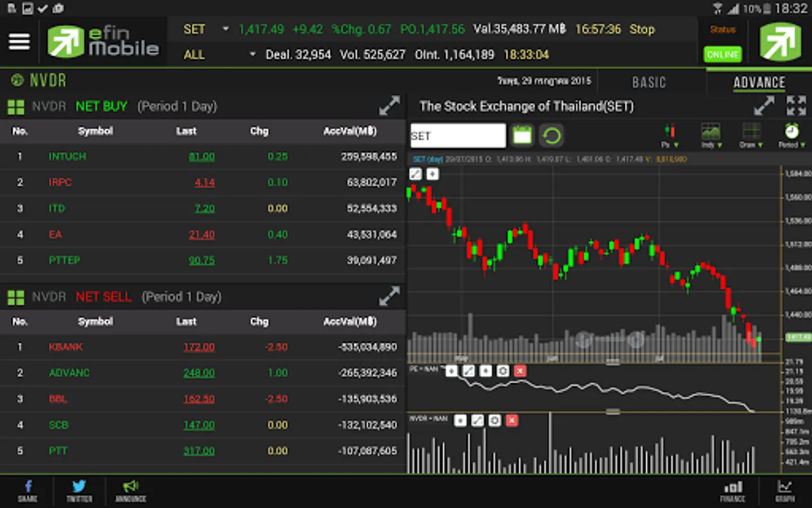The height and width of the screenshot is (508, 812).
Task: Grab the divider handle above the NVDR panel
Action: point(613,412)
